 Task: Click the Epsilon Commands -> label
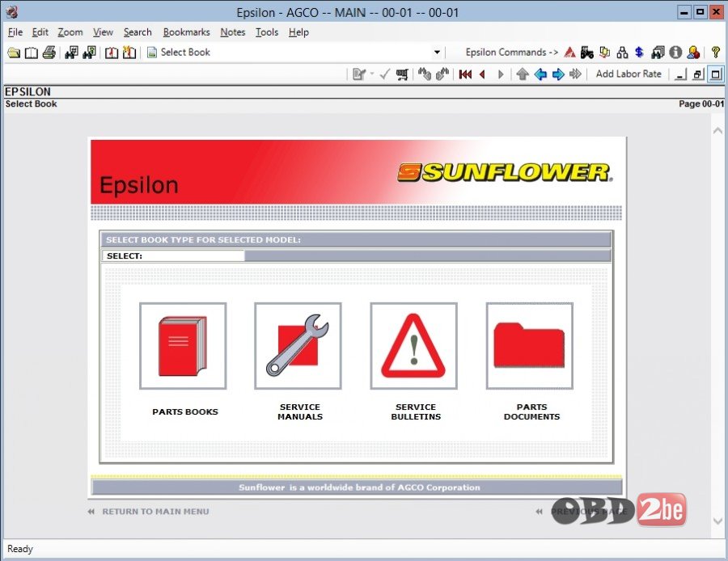point(512,53)
